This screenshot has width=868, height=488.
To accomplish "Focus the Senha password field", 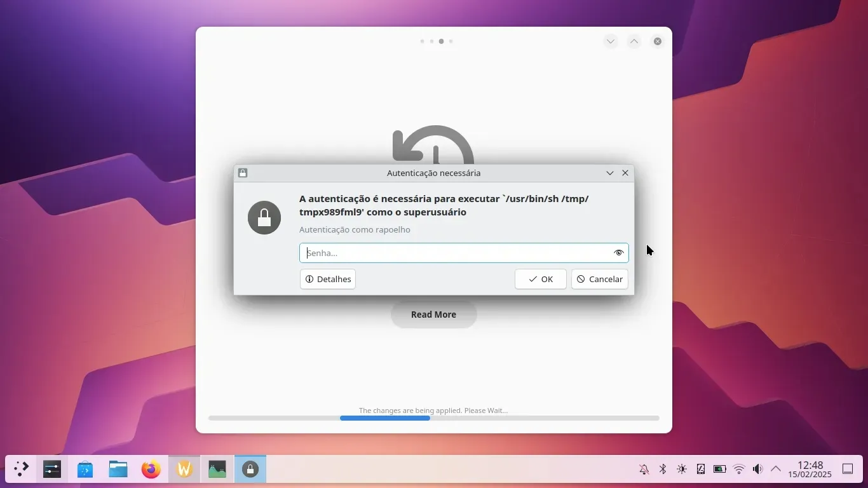I will (x=454, y=253).
